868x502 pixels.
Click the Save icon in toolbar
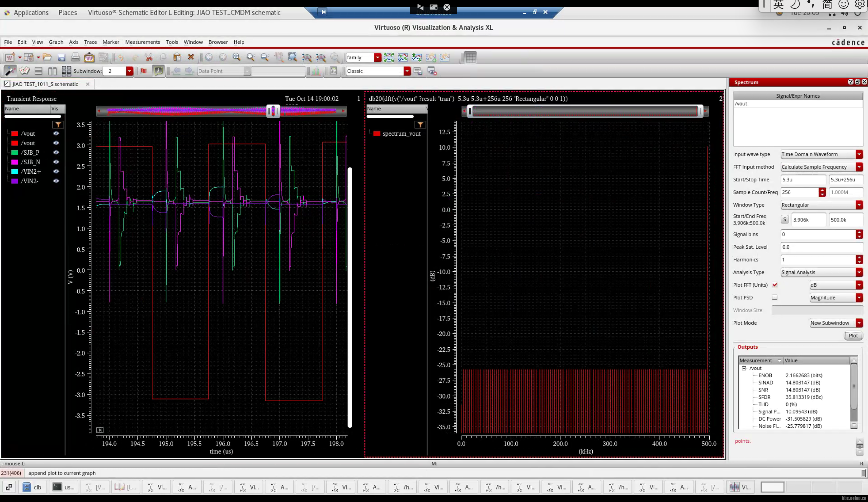point(61,57)
